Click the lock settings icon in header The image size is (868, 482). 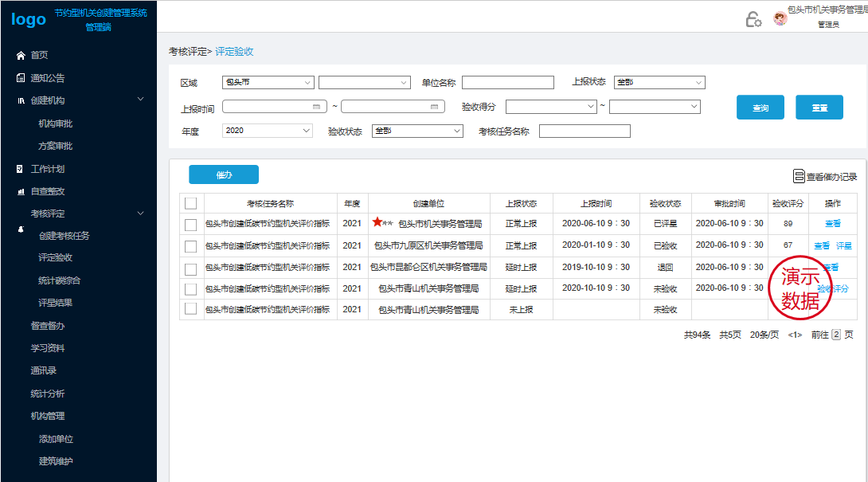[x=753, y=20]
